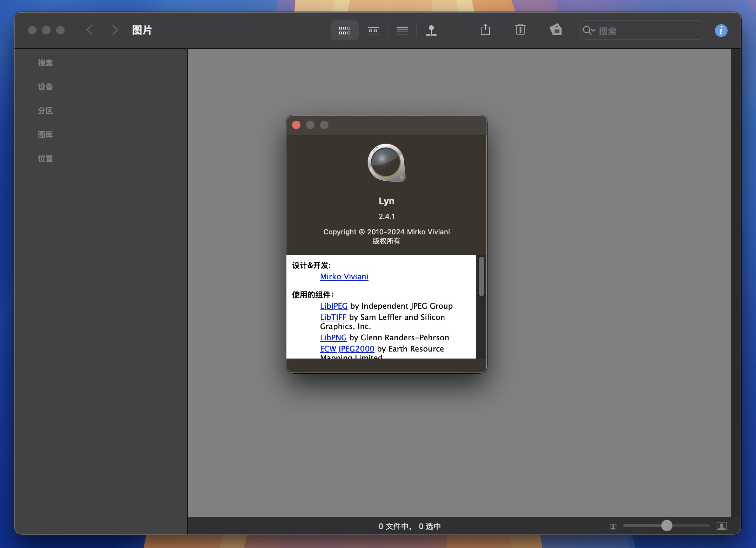
Task: Switch to list view mode
Action: [402, 31]
